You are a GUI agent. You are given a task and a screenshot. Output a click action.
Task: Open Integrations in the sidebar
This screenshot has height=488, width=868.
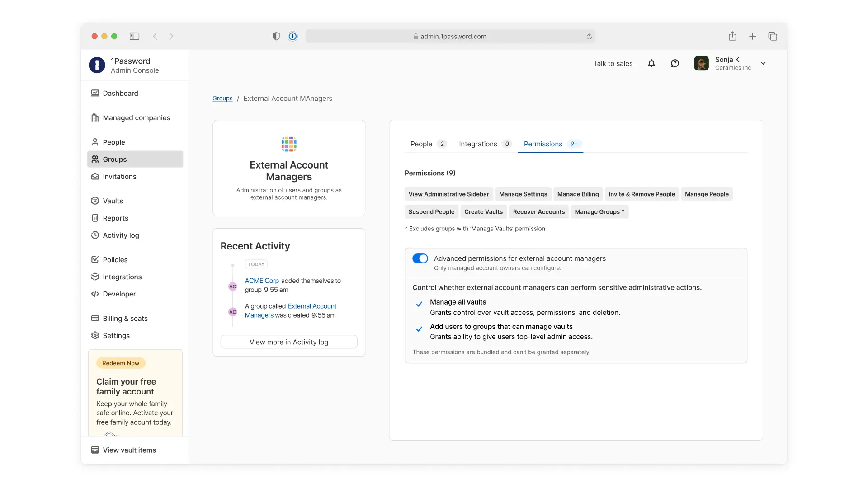click(135, 277)
